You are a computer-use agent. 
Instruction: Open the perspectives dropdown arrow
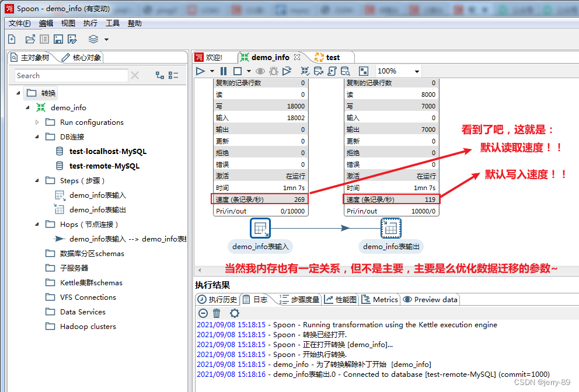(x=106, y=40)
